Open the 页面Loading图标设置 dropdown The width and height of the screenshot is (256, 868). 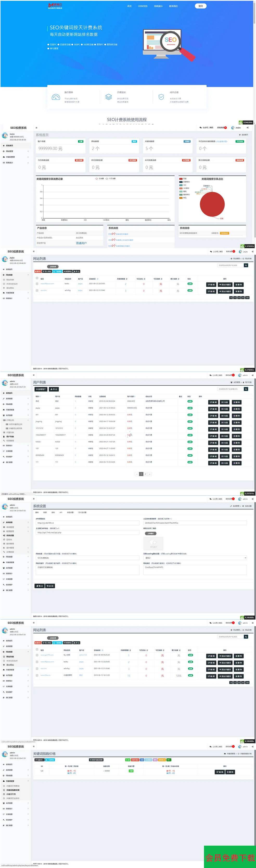tap(195, 558)
